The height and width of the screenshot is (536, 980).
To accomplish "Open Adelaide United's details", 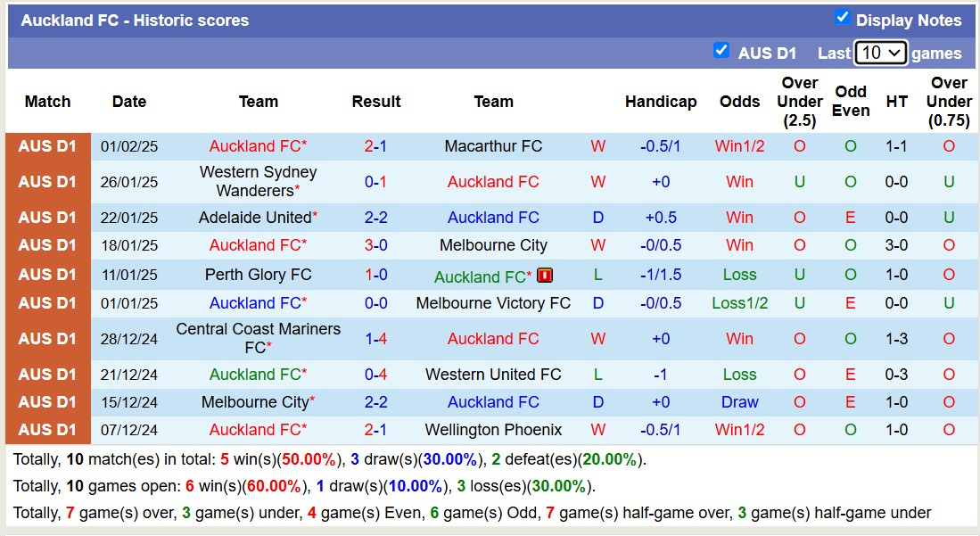I will point(252,218).
